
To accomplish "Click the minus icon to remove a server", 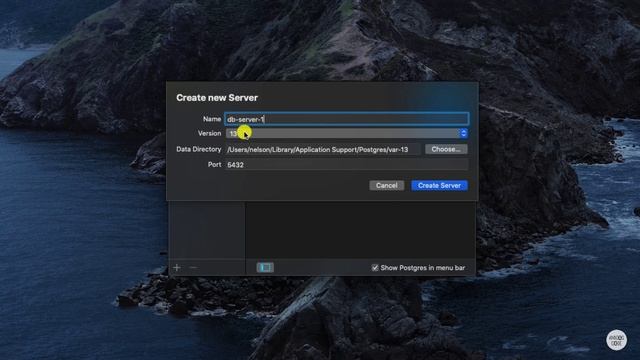I will tap(193, 268).
